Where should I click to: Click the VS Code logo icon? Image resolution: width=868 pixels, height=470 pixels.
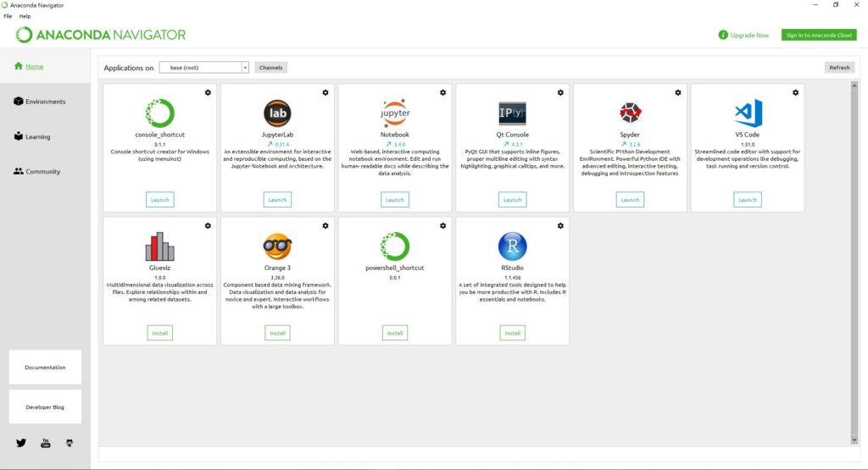pos(748,113)
